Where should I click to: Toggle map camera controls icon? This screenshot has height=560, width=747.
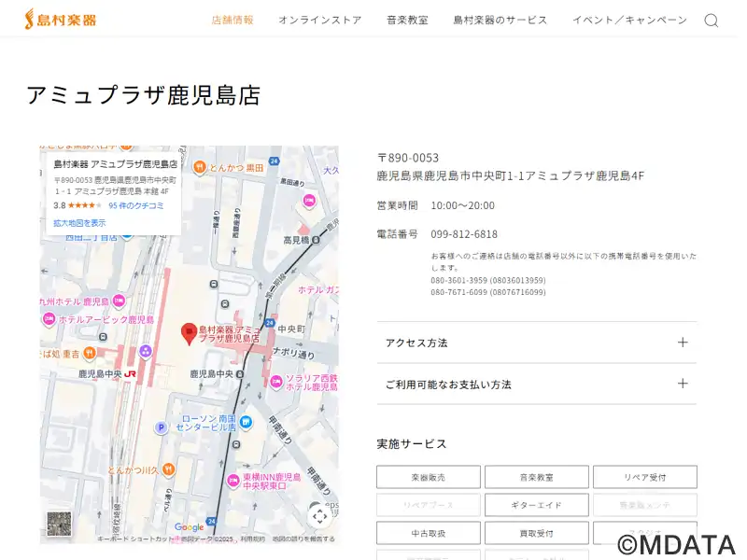[319, 515]
